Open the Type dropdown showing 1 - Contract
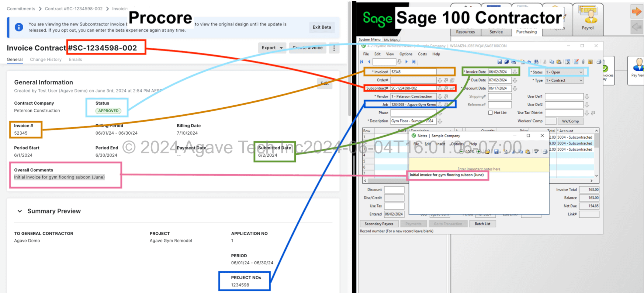The image size is (644, 293). point(564,80)
